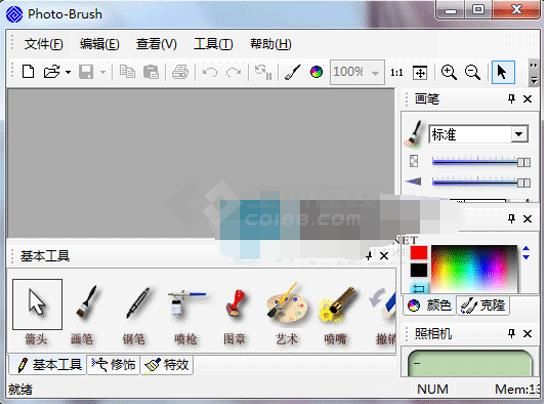
Task: Open the 文件(F) menu
Action: [x=43, y=44]
